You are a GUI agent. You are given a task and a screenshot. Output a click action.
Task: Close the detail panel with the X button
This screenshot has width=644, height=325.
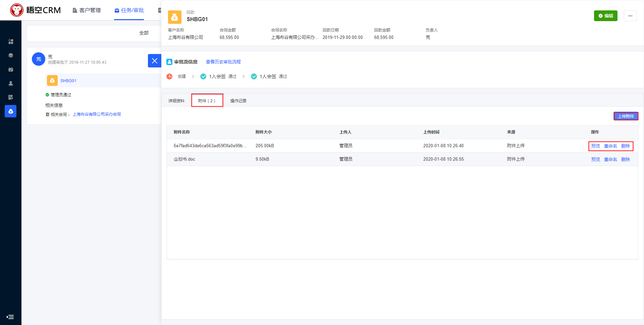point(155,61)
